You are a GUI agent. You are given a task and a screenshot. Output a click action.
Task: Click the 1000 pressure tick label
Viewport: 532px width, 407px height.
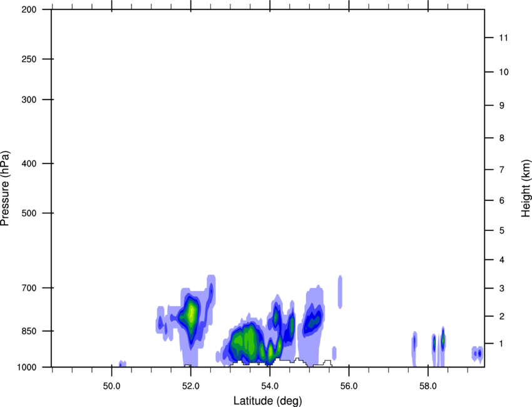tap(25, 367)
